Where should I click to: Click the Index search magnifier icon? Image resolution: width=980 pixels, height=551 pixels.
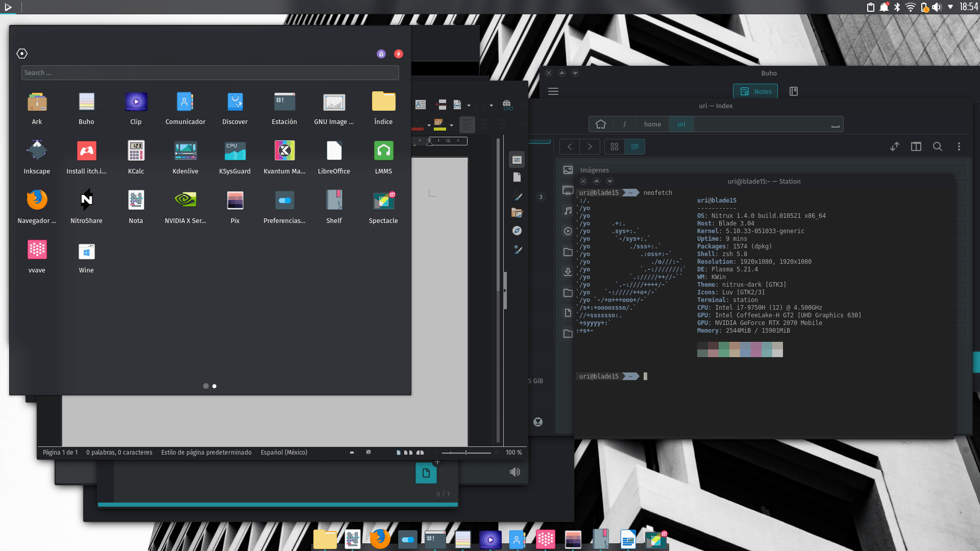(x=937, y=147)
